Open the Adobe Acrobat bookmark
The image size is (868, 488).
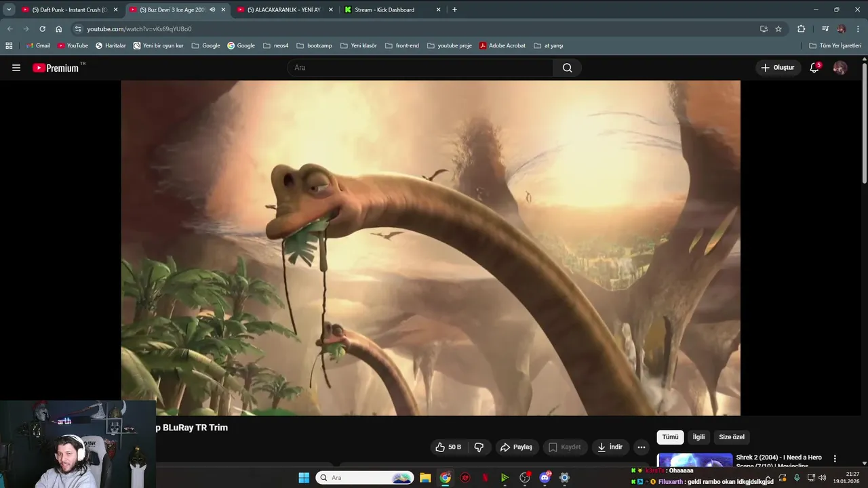(x=502, y=45)
